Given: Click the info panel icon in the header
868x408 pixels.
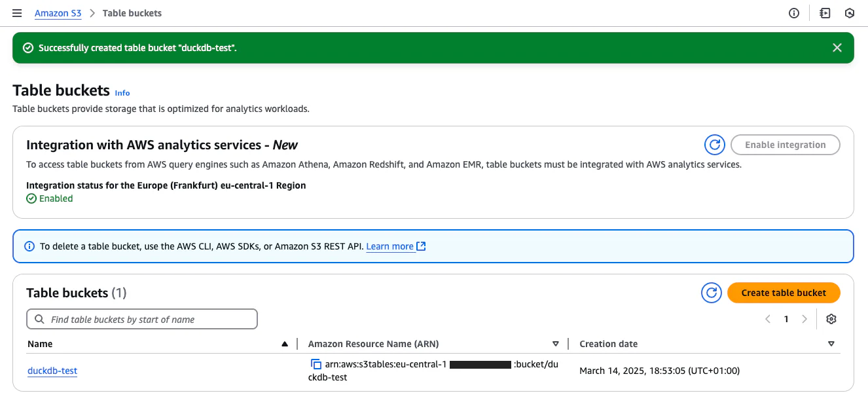Looking at the screenshot, I should [x=794, y=13].
